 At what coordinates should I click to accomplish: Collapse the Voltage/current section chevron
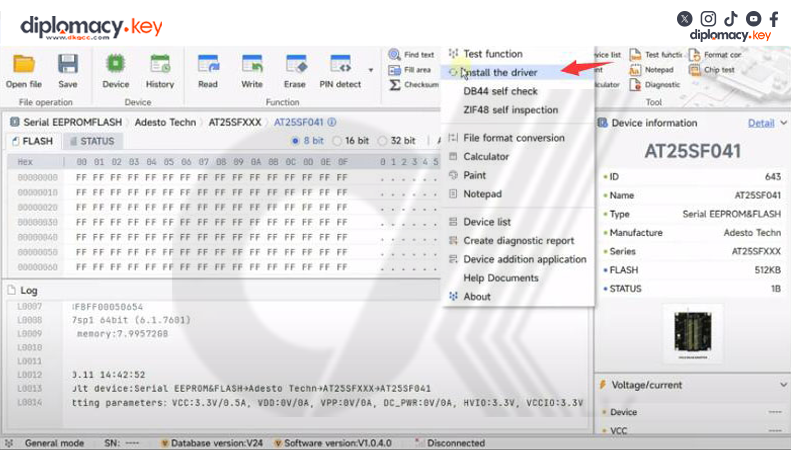[783, 385]
